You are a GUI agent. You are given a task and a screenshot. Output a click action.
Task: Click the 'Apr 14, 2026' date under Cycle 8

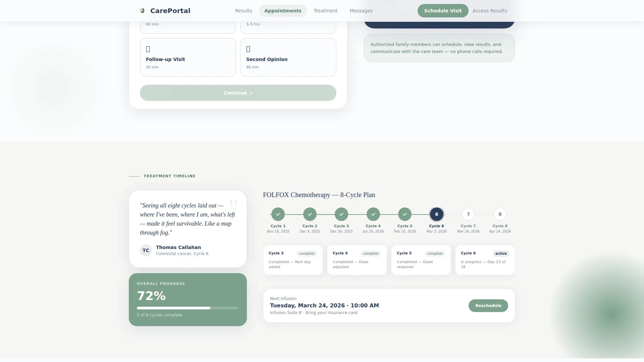pyautogui.click(x=500, y=232)
